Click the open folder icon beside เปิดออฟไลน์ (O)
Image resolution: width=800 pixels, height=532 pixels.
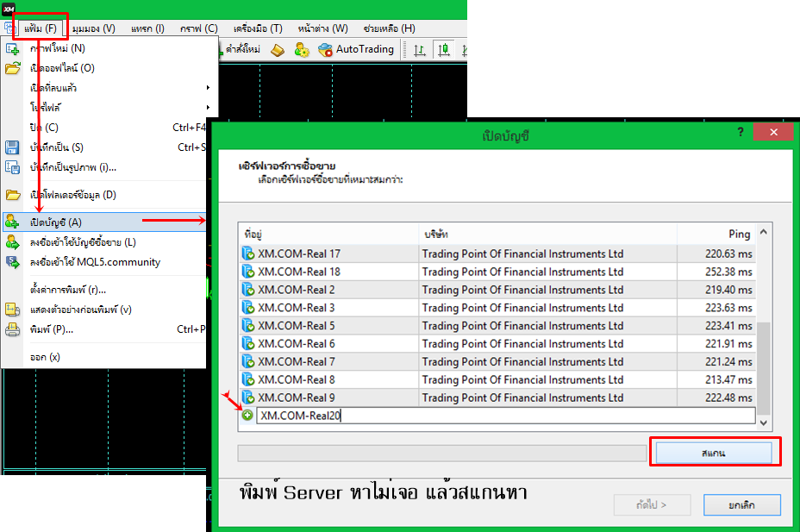click(13, 68)
